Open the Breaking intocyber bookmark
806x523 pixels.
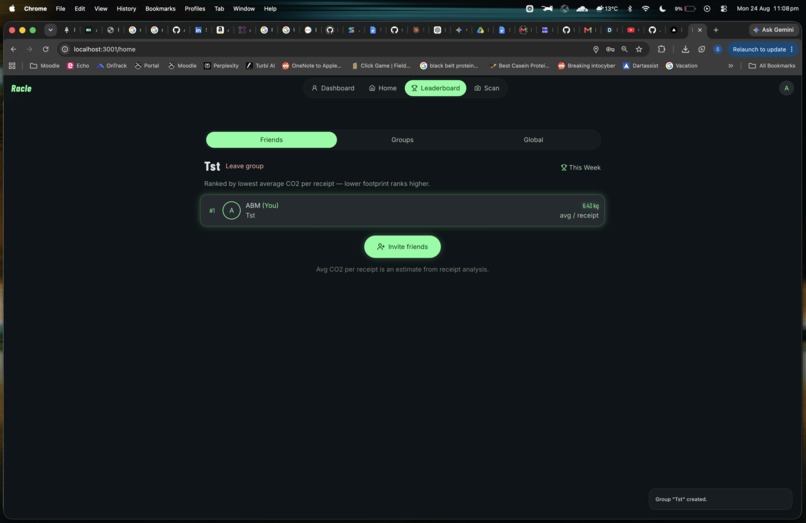coord(586,66)
